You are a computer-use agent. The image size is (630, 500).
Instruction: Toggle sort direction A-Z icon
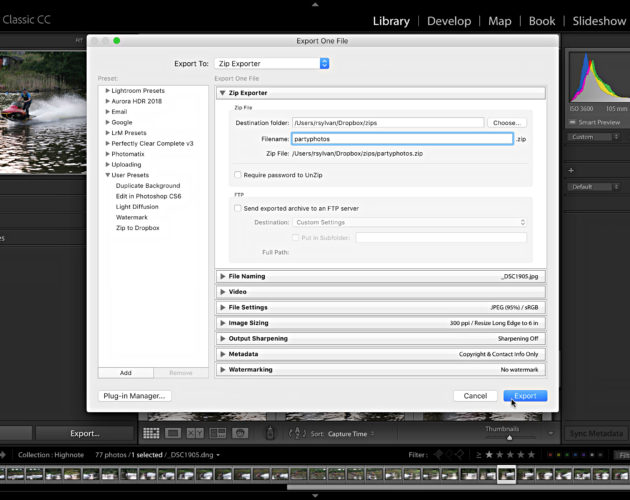[x=297, y=433]
